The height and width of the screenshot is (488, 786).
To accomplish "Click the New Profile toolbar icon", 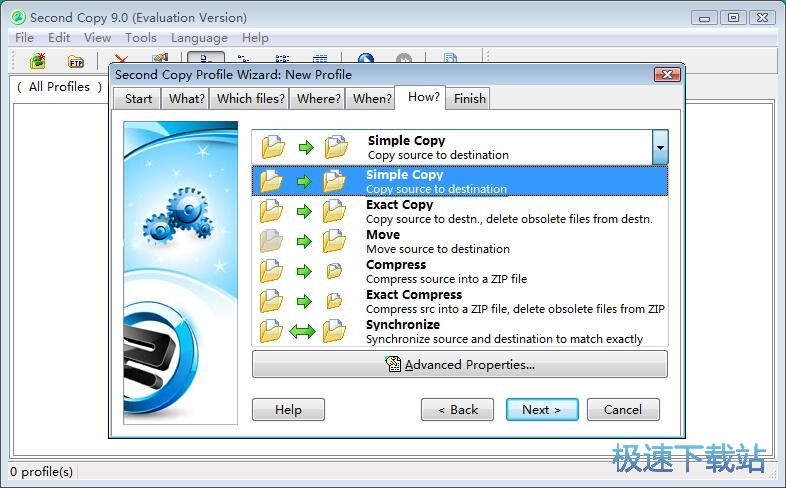I will tap(38, 61).
